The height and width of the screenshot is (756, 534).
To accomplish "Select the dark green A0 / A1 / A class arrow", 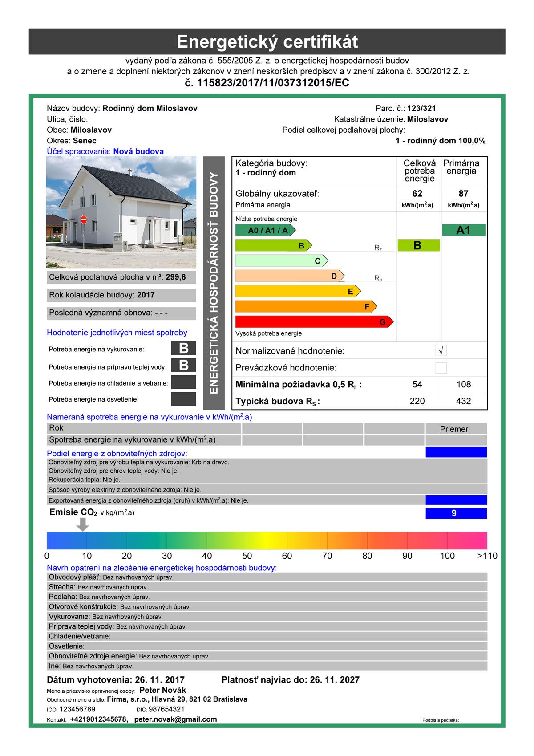I will 265,230.
